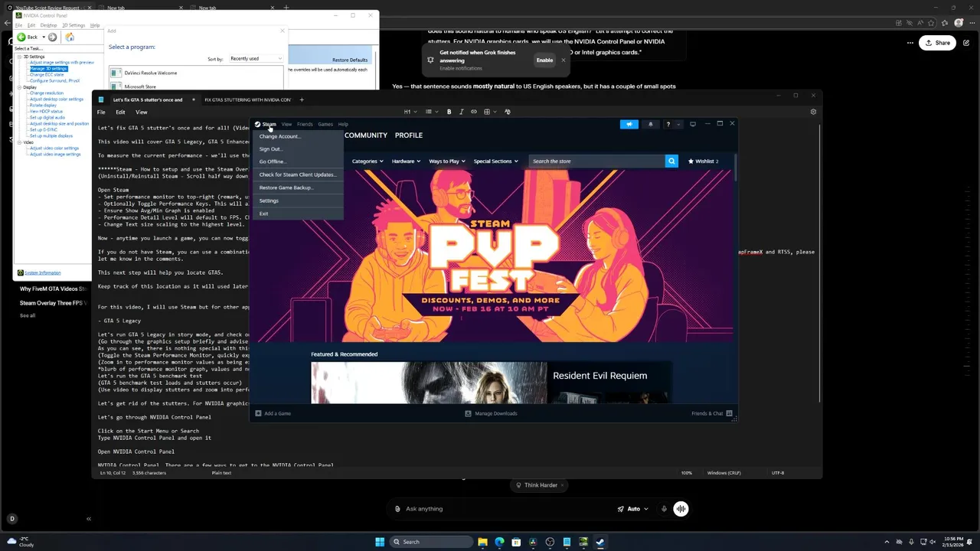Open Notepad settings gear icon
Viewport: 980px width, 551px height.
point(813,112)
